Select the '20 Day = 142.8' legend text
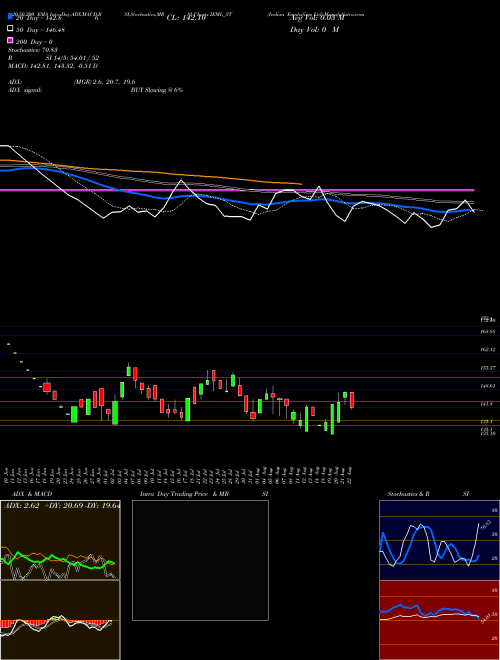500x660 pixels. (x=39, y=18)
